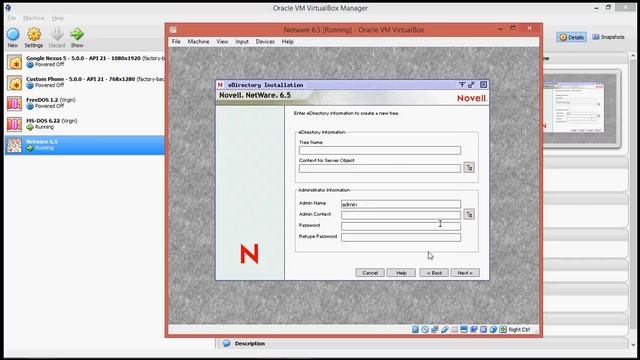Screen dimensions: 640x360
Task: Click the Discard arrow icon in Manager toolbar
Action: click(x=57, y=34)
